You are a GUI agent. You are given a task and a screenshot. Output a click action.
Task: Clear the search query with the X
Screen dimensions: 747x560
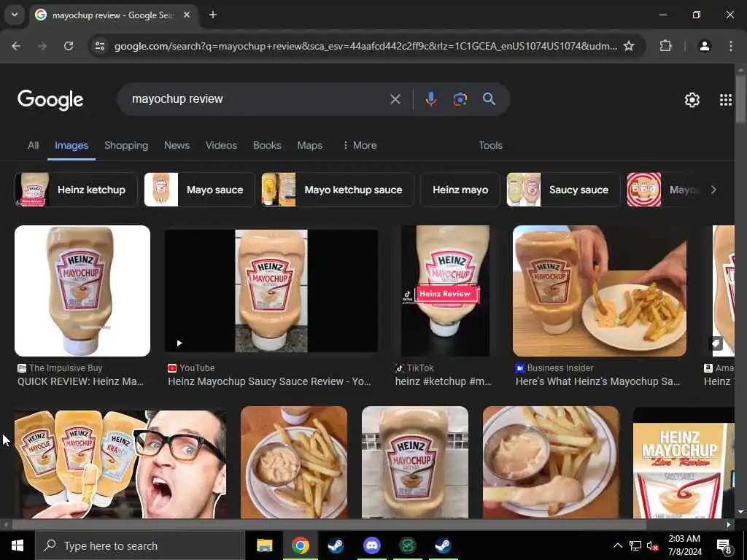pyautogui.click(x=395, y=99)
